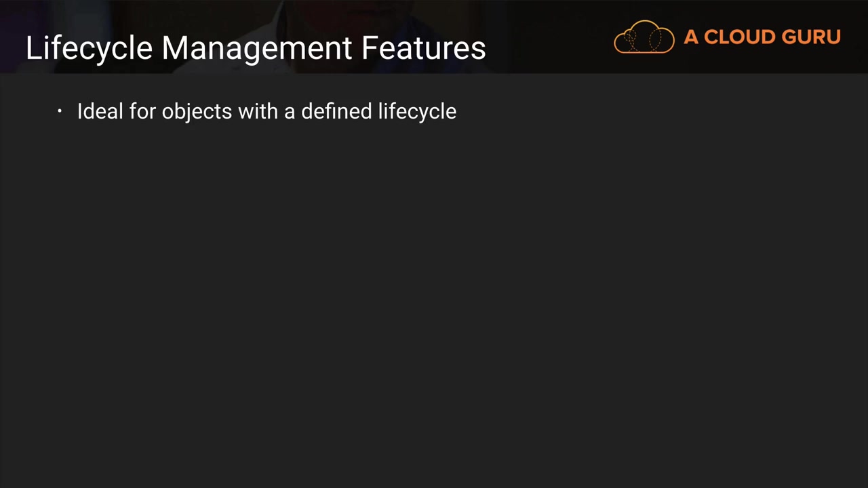Click the capital L starting the slide title
The height and width of the screenshot is (488, 868).
pyautogui.click(x=32, y=48)
